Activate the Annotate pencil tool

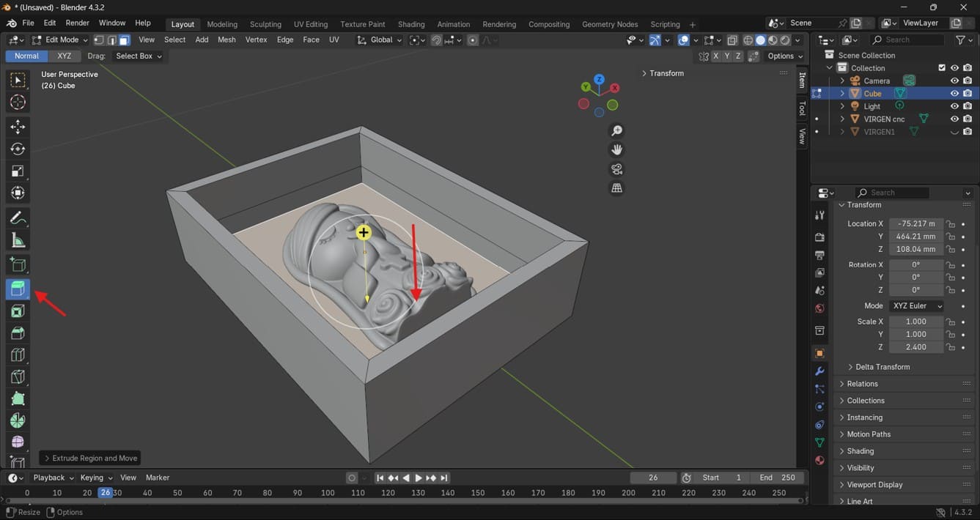coord(18,218)
